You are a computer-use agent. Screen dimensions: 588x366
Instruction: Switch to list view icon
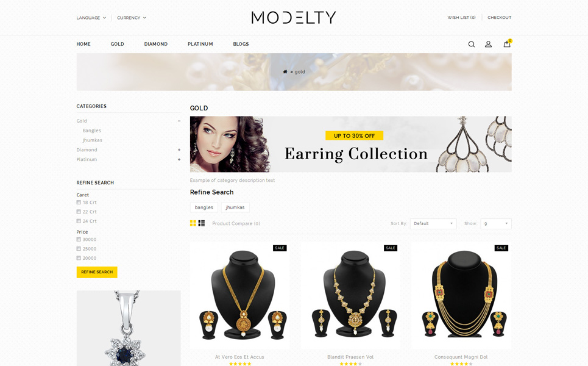pyautogui.click(x=201, y=223)
